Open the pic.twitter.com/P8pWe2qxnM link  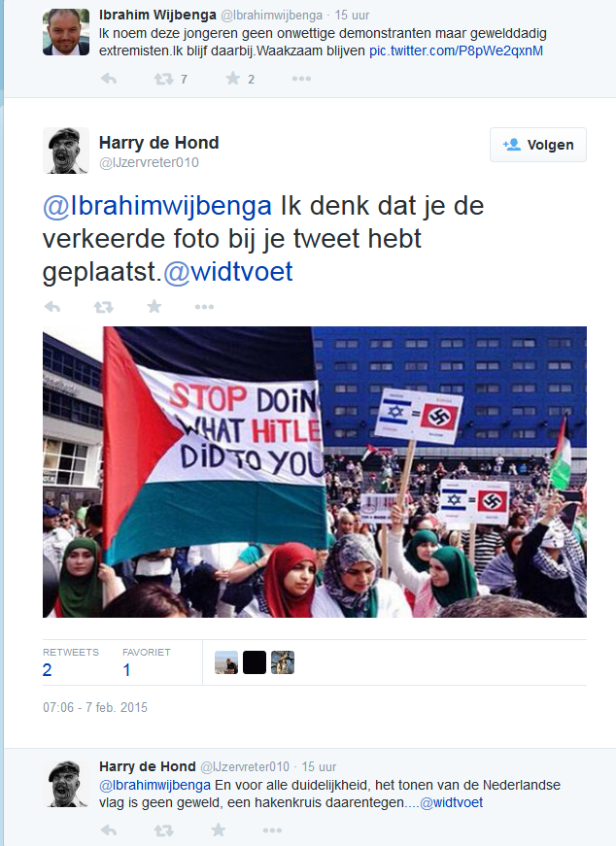(x=457, y=51)
